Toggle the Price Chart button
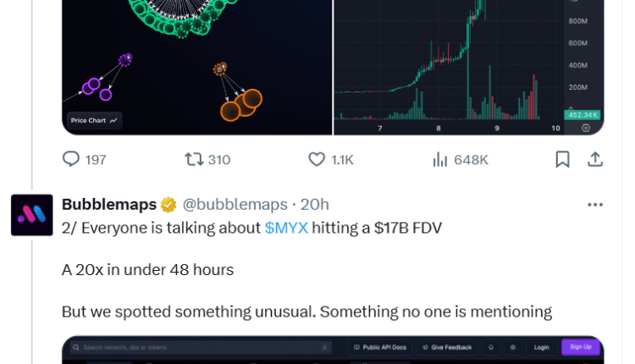Image resolution: width=635 pixels, height=364 pixels. (95, 120)
